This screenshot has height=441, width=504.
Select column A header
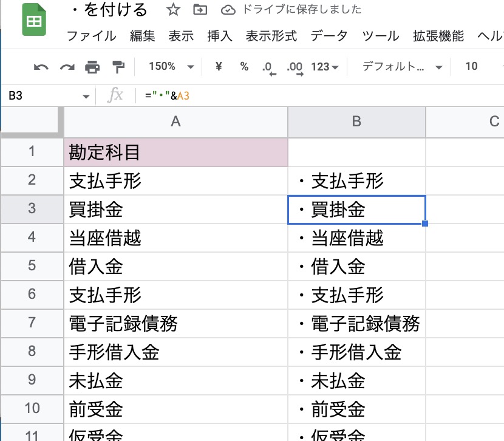pyautogui.click(x=175, y=121)
